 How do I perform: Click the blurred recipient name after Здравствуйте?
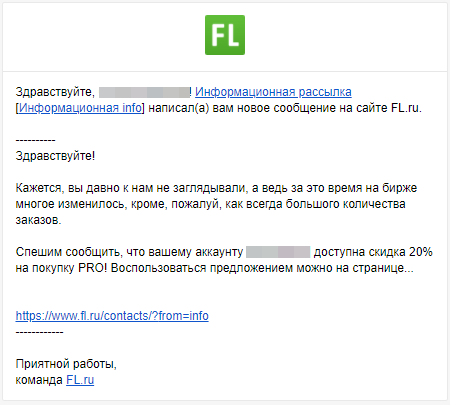(x=144, y=92)
